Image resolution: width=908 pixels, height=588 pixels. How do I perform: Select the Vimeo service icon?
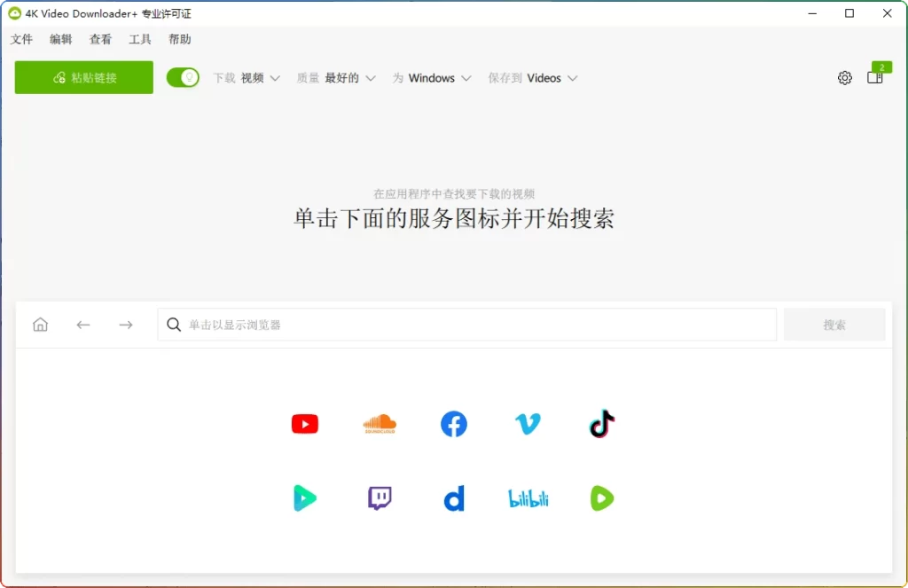point(528,424)
